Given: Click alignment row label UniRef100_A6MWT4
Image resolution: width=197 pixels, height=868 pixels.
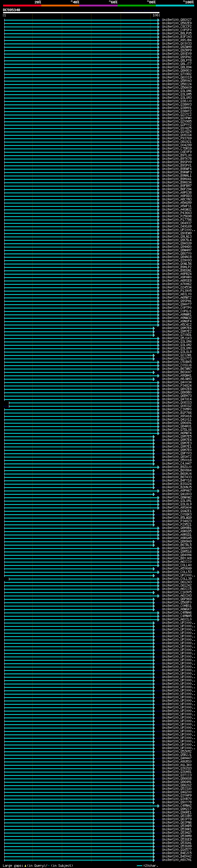Looking at the screenshot, I should [176, 433].
